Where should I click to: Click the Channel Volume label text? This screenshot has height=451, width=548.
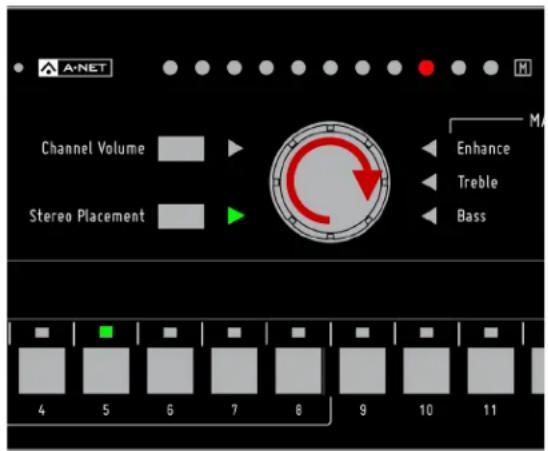point(93,148)
